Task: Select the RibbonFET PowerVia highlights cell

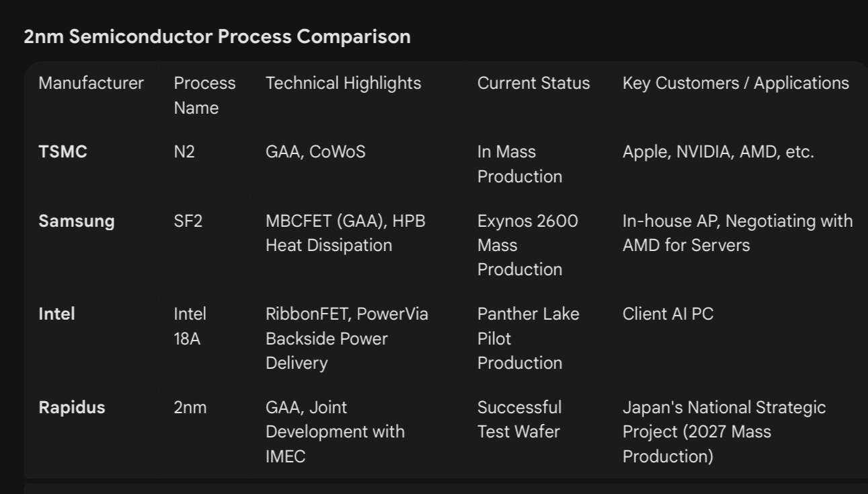Action: pos(346,338)
